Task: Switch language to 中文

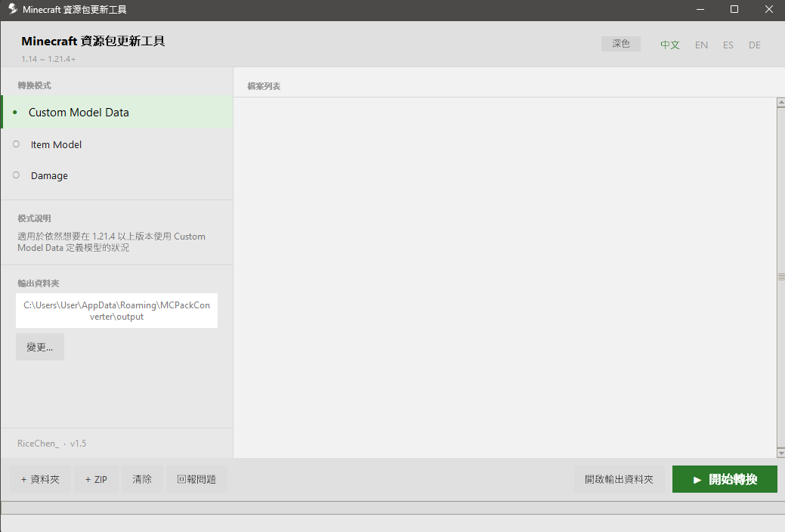Action: [x=670, y=45]
